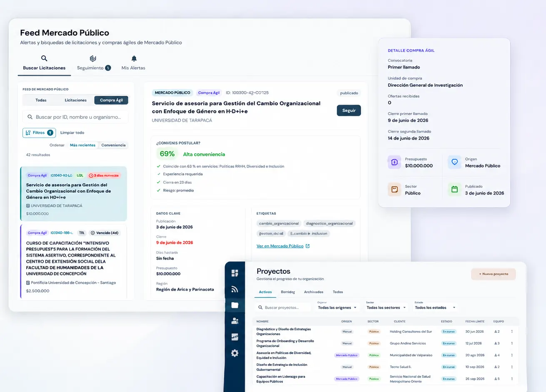Select the Activos tab in Proyectos

[x=265, y=292]
